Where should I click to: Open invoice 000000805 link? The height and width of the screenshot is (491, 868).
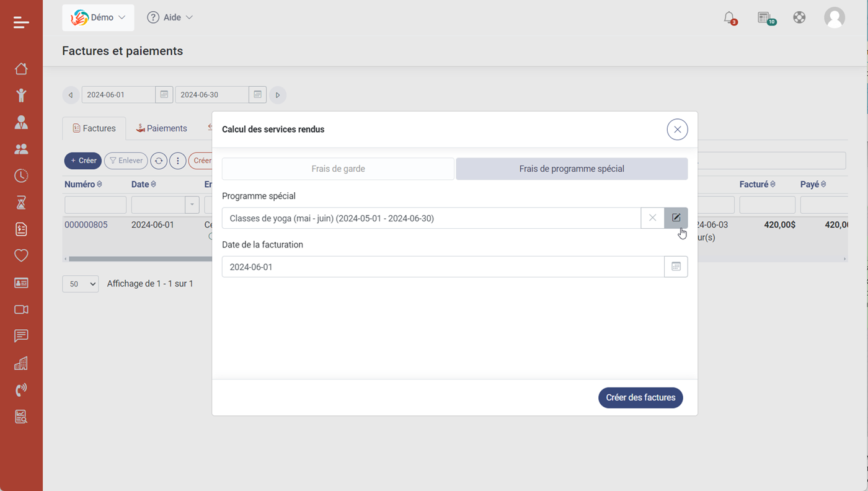(86, 225)
